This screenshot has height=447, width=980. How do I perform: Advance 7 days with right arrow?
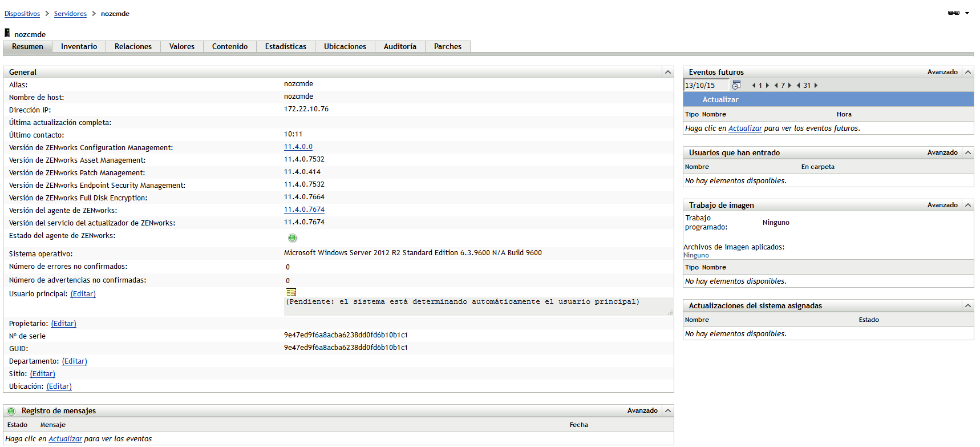coord(790,86)
